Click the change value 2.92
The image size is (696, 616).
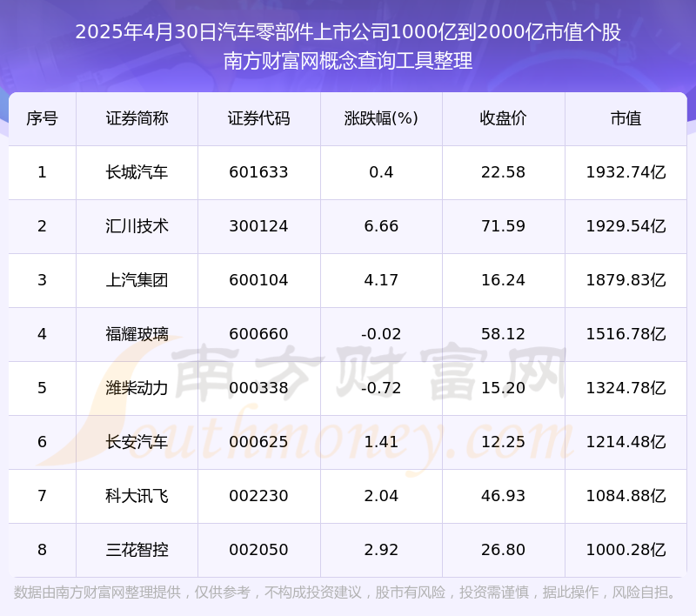[x=381, y=550]
